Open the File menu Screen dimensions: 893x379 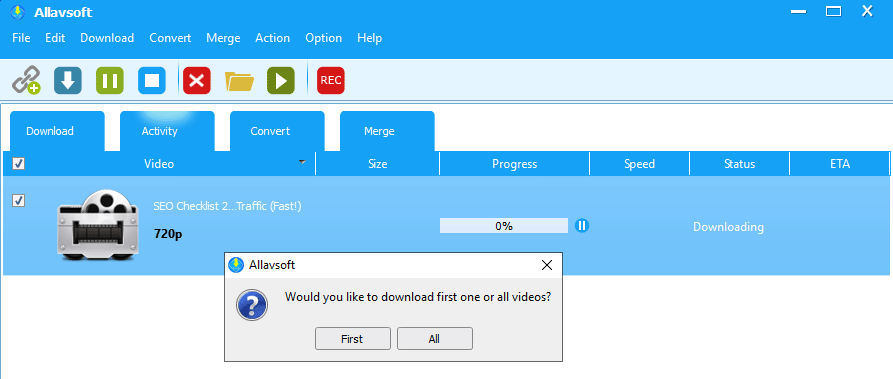point(21,38)
